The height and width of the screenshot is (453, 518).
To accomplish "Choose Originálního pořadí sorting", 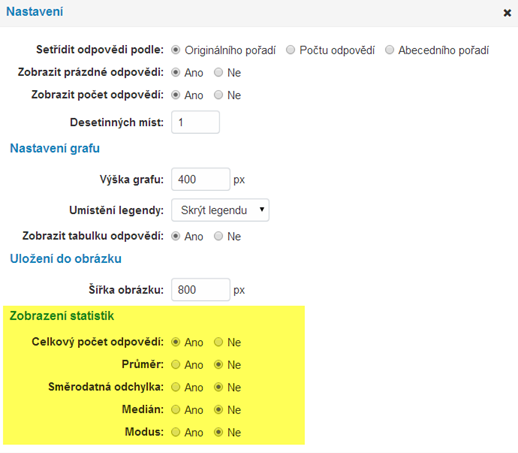I will tap(176, 50).
